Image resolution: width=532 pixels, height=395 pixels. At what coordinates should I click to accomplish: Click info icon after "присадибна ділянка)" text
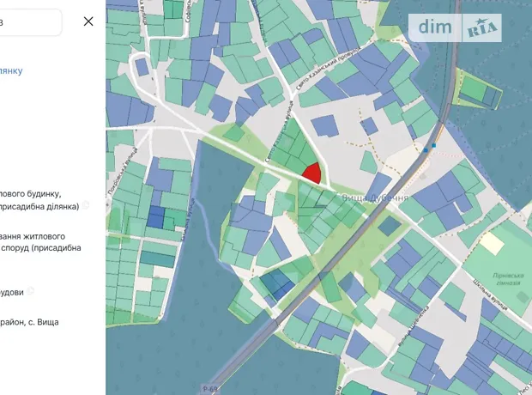coord(86,206)
